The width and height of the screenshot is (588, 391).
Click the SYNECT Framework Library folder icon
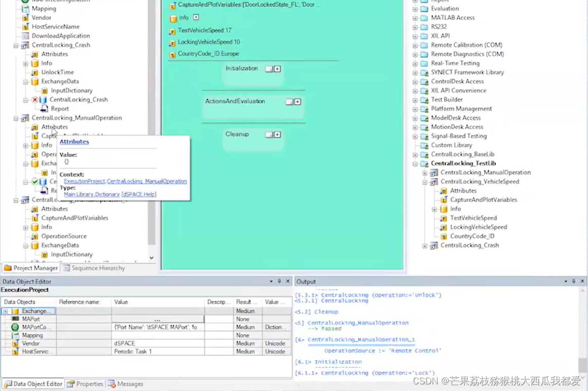click(424, 72)
